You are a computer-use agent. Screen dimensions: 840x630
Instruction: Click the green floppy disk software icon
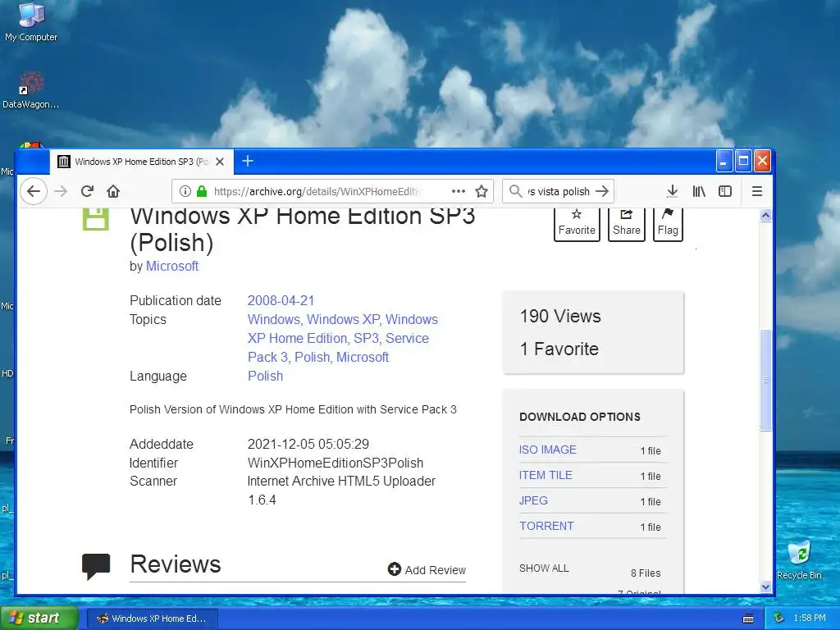pos(96,219)
